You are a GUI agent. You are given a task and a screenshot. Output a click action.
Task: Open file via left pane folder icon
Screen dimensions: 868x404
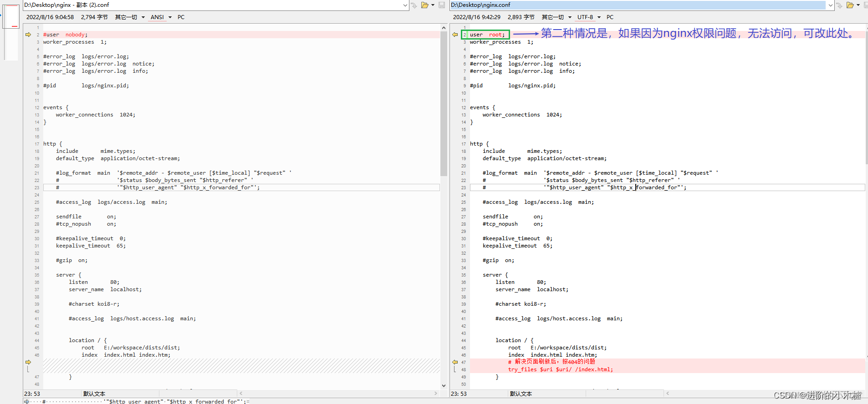click(x=424, y=5)
